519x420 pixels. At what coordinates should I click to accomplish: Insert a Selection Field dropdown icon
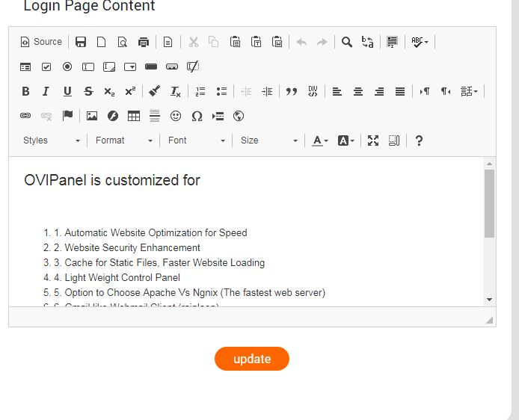click(130, 67)
